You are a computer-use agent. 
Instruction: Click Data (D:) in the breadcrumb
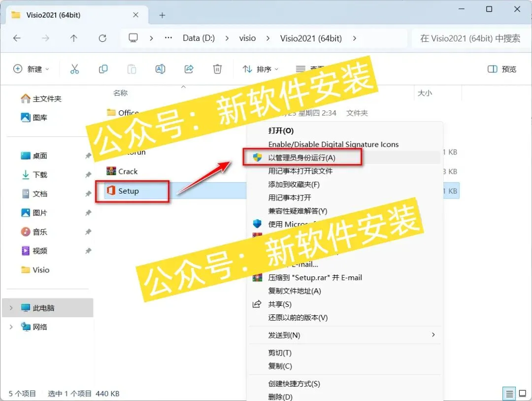point(199,38)
